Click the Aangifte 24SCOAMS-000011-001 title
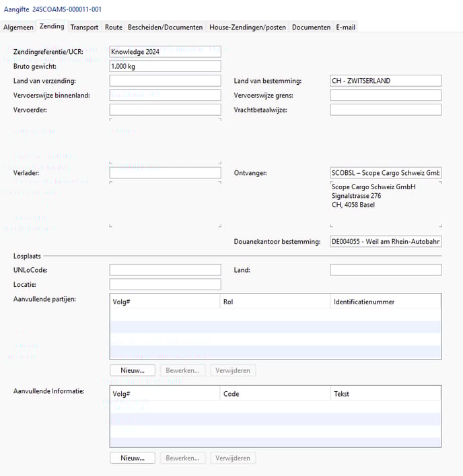 coord(52,9)
